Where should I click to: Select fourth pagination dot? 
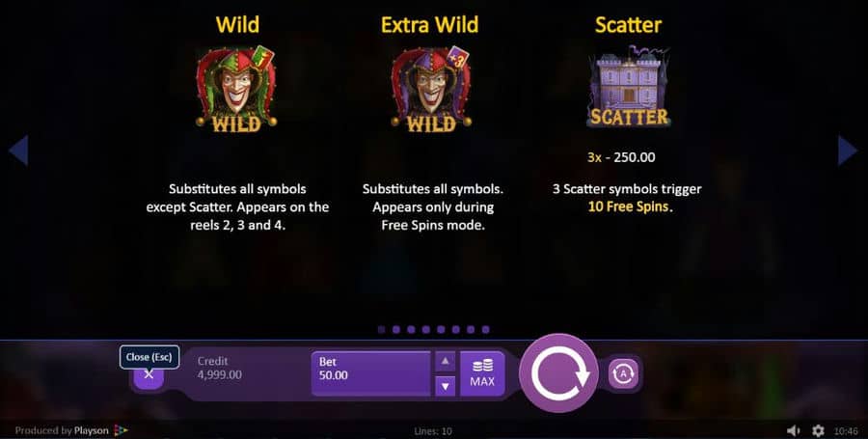[426, 329]
